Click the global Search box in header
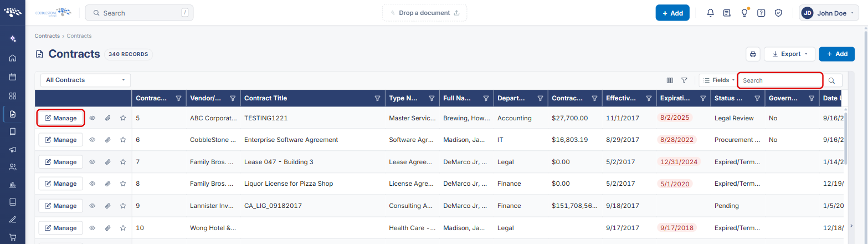 tap(139, 13)
